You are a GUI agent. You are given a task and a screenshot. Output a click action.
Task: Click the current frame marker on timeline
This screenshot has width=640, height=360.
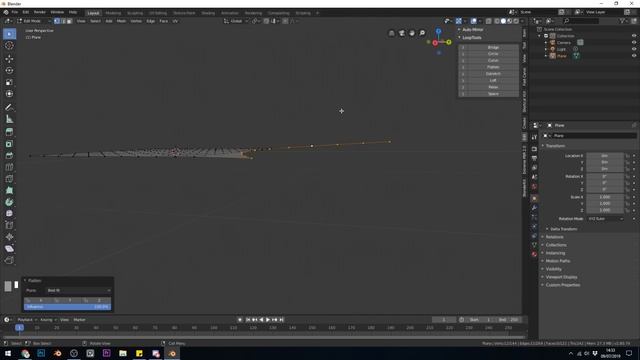[x=19, y=327]
